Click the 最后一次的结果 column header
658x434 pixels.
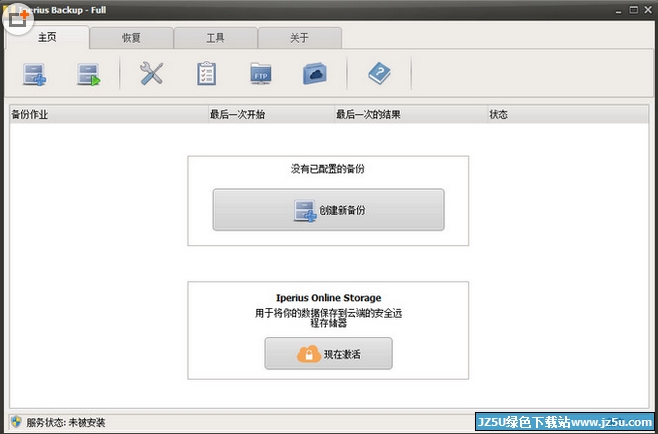coord(411,114)
